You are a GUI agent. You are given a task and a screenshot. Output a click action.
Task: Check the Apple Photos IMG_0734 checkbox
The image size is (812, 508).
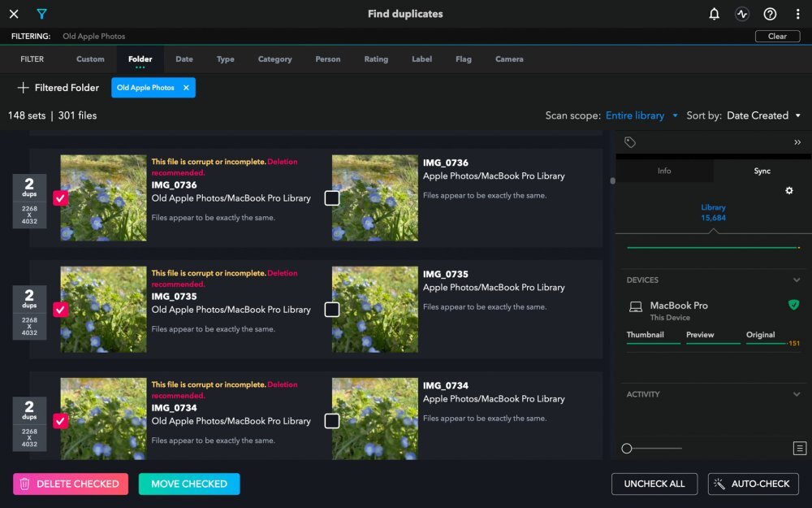pyautogui.click(x=331, y=420)
